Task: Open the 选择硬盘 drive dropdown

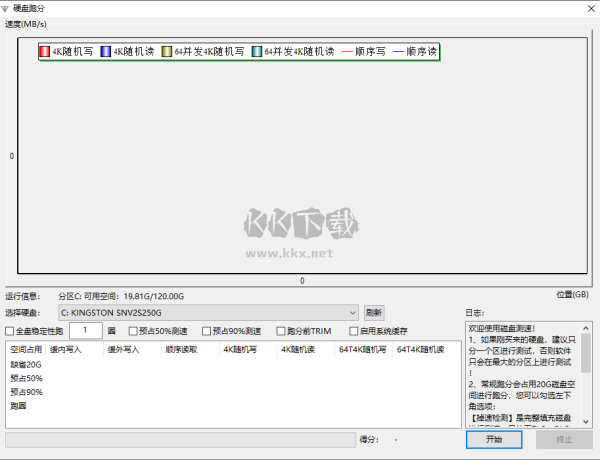Action: click(x=208, y=313)
